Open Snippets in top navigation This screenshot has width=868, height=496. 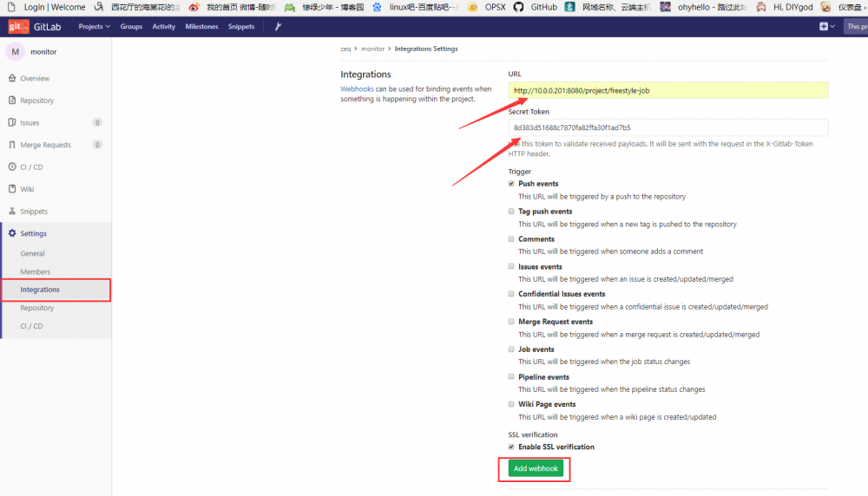click(241, 27)
